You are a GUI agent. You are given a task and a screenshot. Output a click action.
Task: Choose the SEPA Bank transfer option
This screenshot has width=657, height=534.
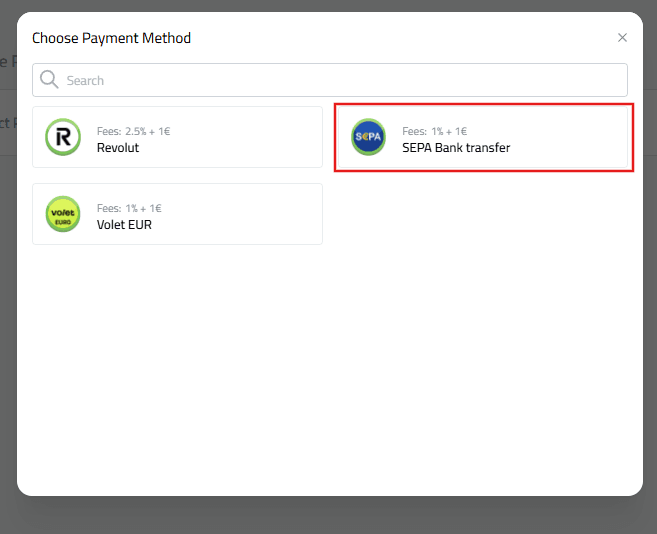tap(483, 137)
